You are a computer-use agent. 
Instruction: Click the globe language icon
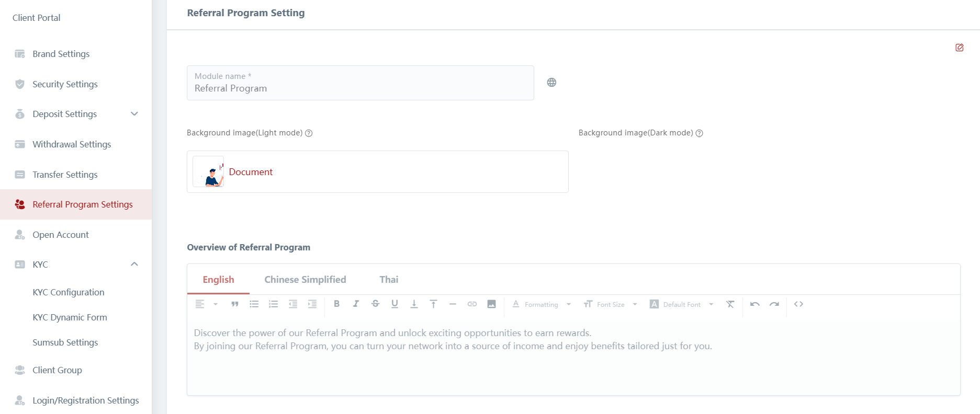[551, 83]
